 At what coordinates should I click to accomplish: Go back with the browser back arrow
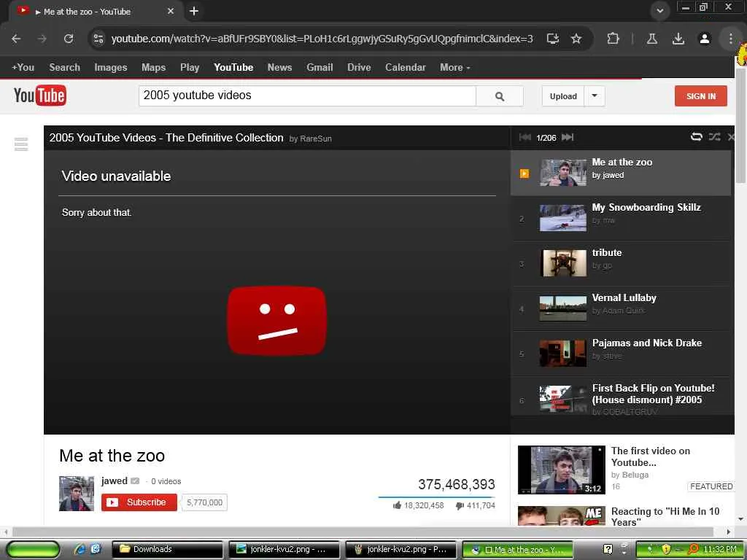click(x=16, y=39)
